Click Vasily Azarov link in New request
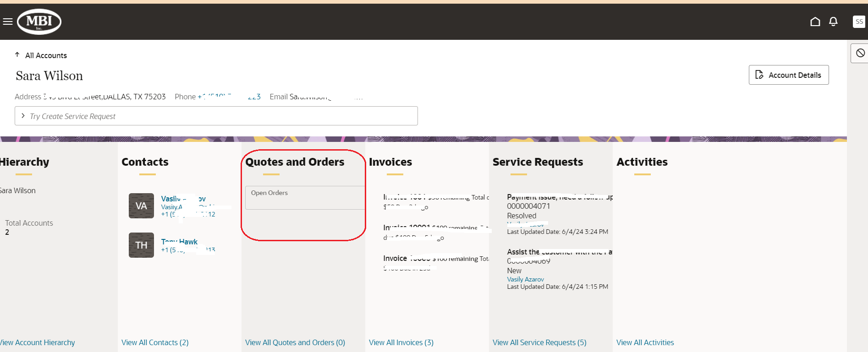The height and width of the screenshot is (352, 868). pos(525,279)
